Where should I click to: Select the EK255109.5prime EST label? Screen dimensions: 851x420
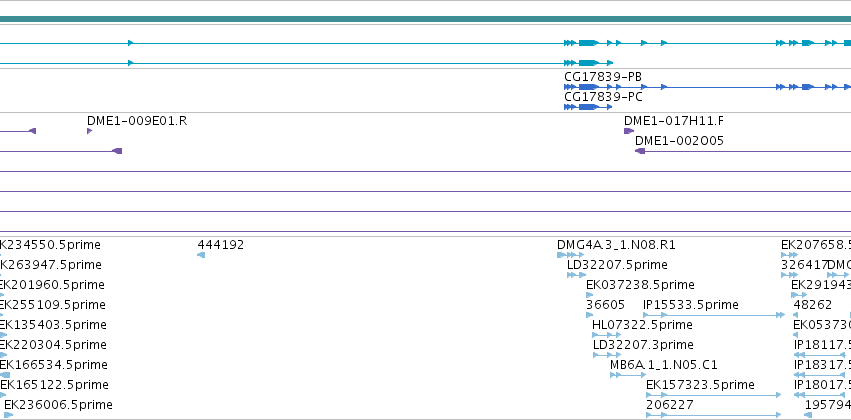(53, 304)
